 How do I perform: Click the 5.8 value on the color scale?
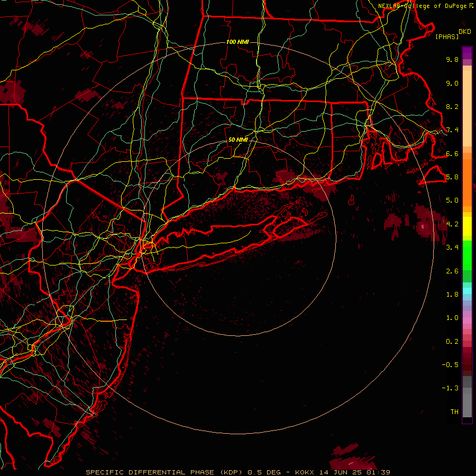coord(452,177)
